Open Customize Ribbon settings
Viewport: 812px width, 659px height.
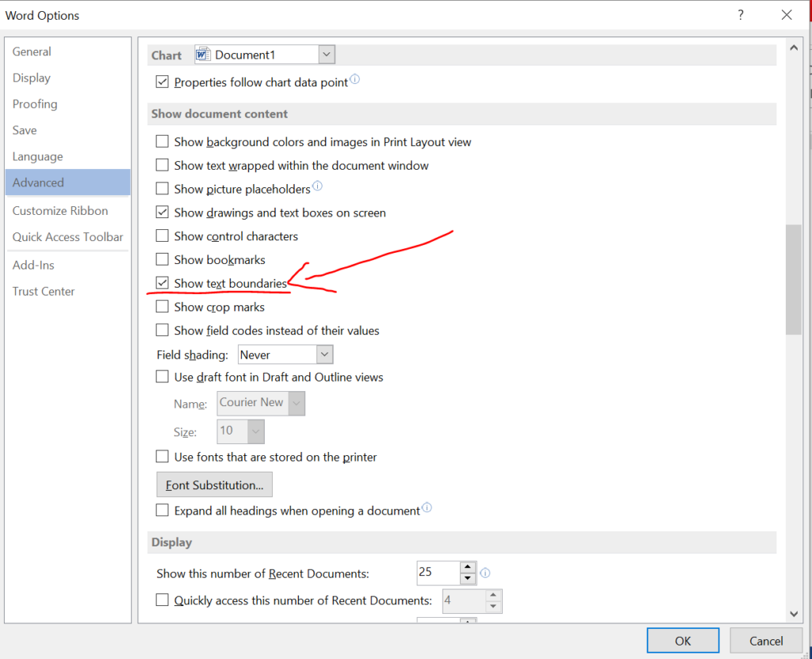pos(68,210)
